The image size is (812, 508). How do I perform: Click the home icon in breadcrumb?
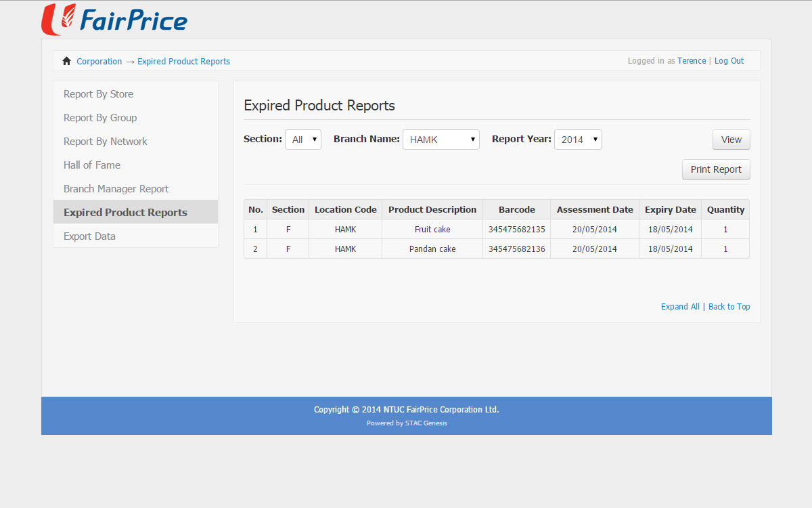[66, 61]
